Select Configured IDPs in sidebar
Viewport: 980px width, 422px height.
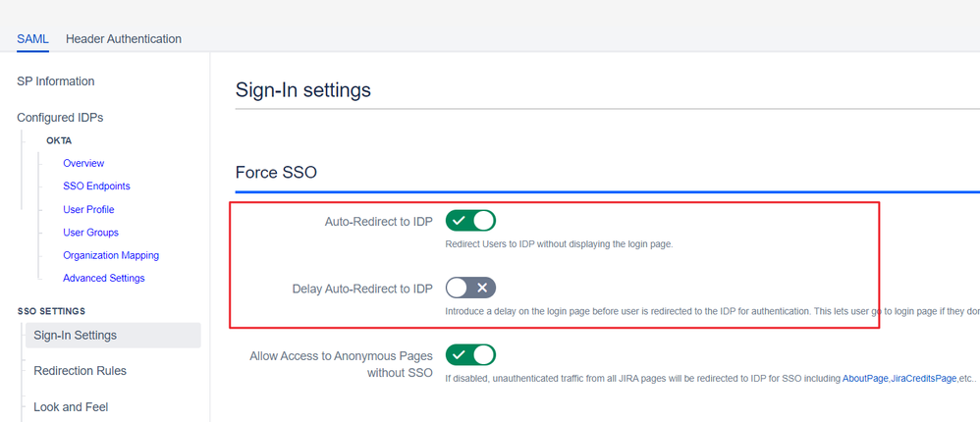pyautogui.click(x=60, y=118)
